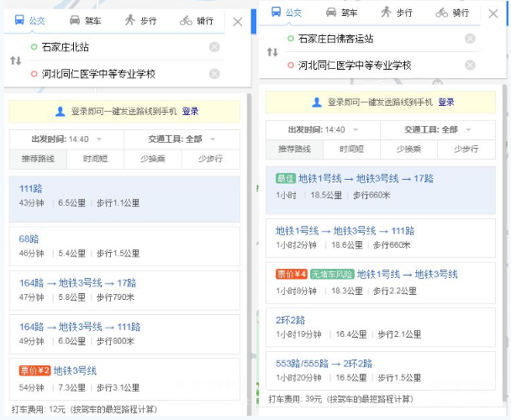The height and width of the screenshot is (420, 511).
Task: Select 少步行 filter in right panel
Action: pos(466,150)
